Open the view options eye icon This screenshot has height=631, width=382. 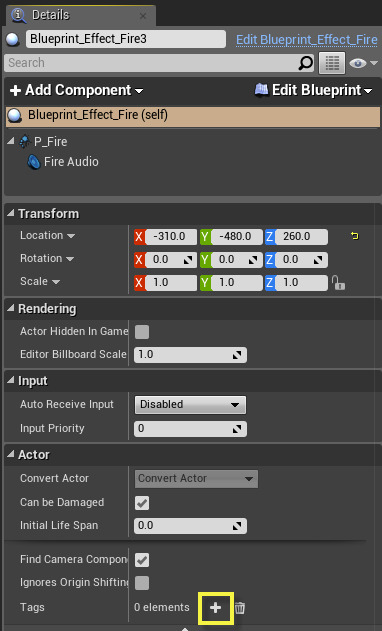[358, 63]
